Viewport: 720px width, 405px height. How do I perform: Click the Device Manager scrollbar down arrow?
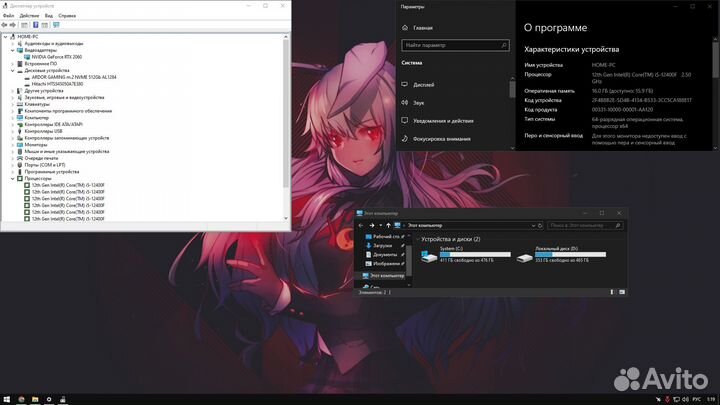(x=286, y=219)
